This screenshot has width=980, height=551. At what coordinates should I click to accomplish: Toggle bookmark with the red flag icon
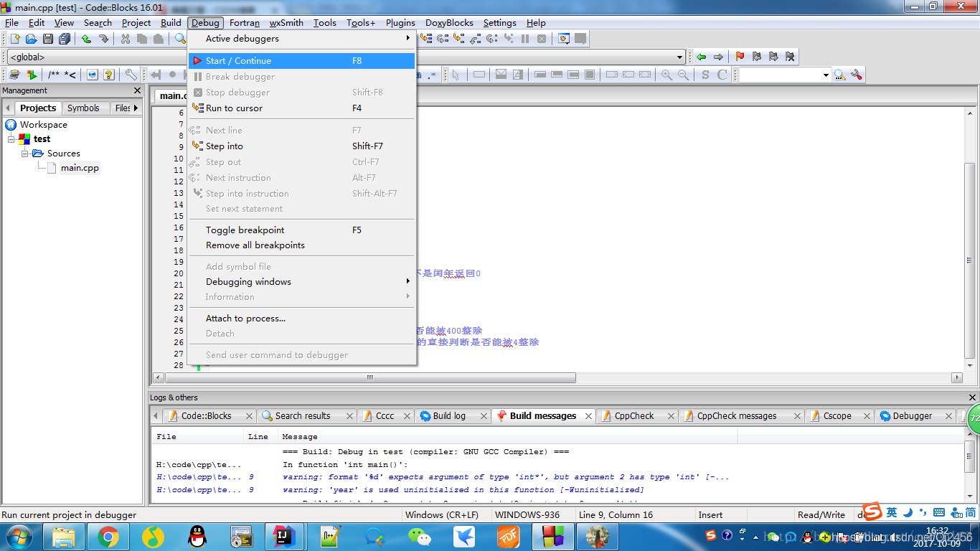point(740,57)
